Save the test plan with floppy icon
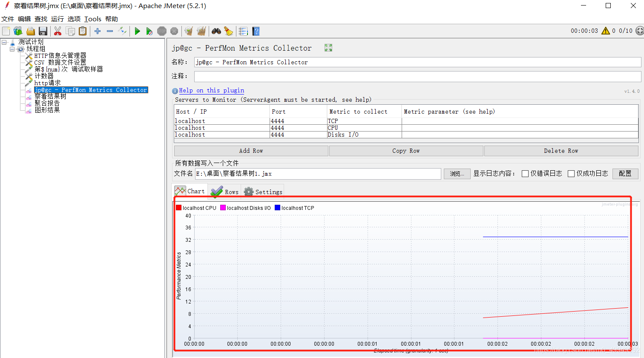 [x=43, y=31]
